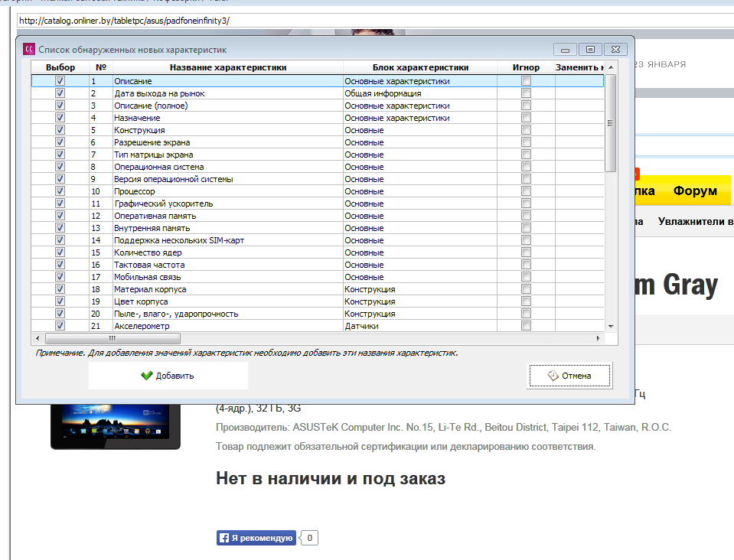Click the vertical scrollbar thumb in the list
Viewport: 734px width, 560px height.
(x=611, y=123)
